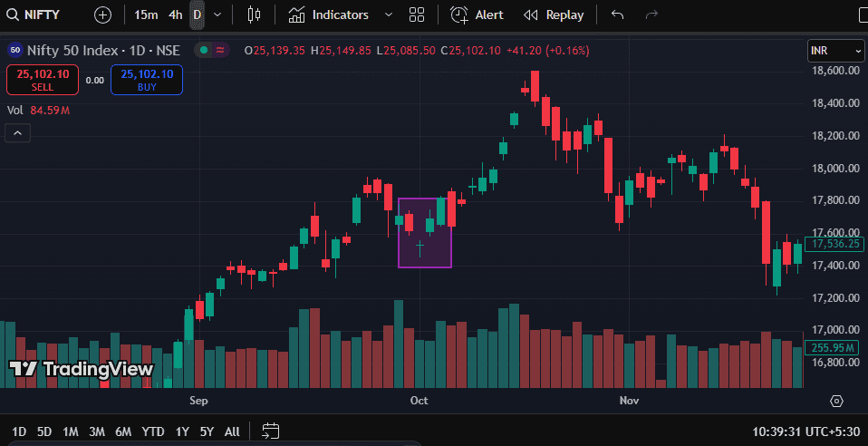This screenshot has width=868, height=446.
Task: Select the YTD date range
Action: click(153, 431)
